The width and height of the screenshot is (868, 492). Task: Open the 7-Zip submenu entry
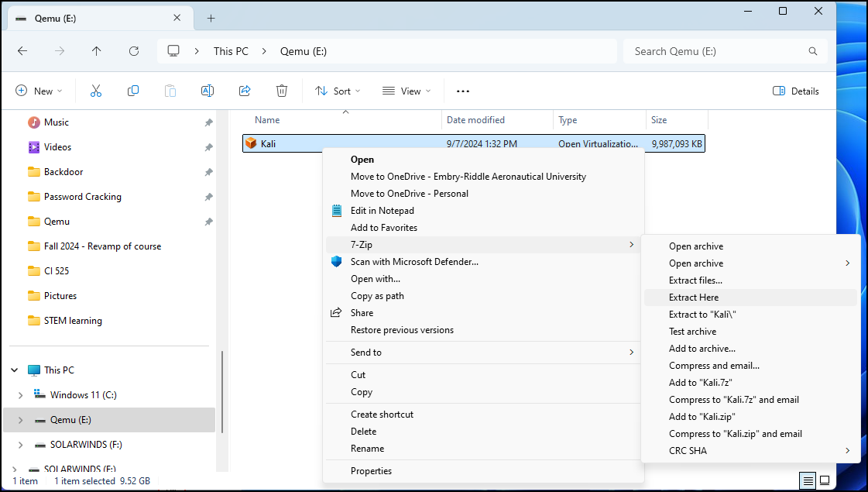click(482, 244)
